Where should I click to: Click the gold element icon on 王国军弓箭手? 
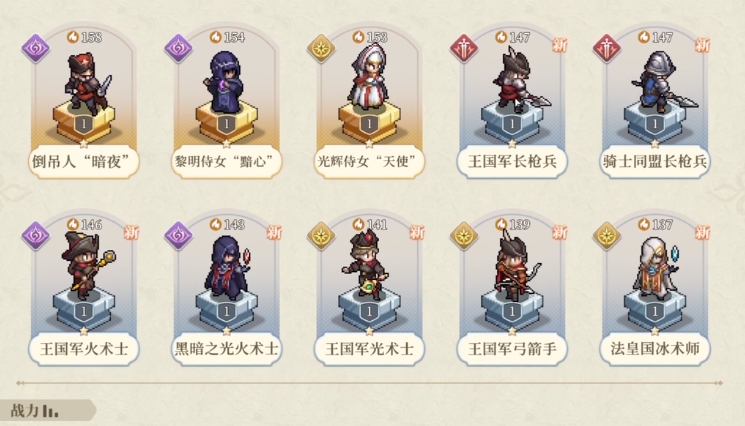[x=464, y=235]
